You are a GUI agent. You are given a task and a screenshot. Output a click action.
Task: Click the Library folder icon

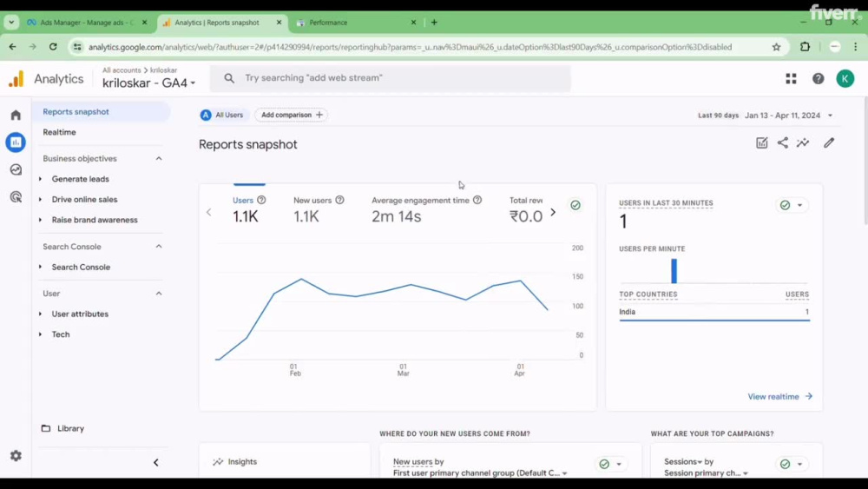[46, 428]
